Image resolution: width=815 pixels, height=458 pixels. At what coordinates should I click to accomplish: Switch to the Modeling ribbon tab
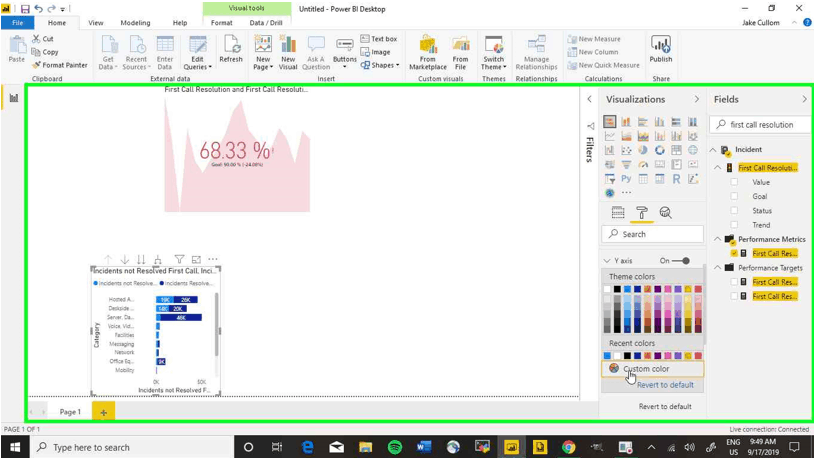tap(135, 23)
